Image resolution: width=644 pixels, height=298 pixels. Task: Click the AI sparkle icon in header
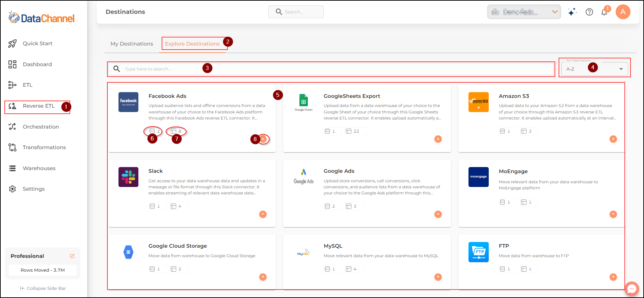[572, 12]
